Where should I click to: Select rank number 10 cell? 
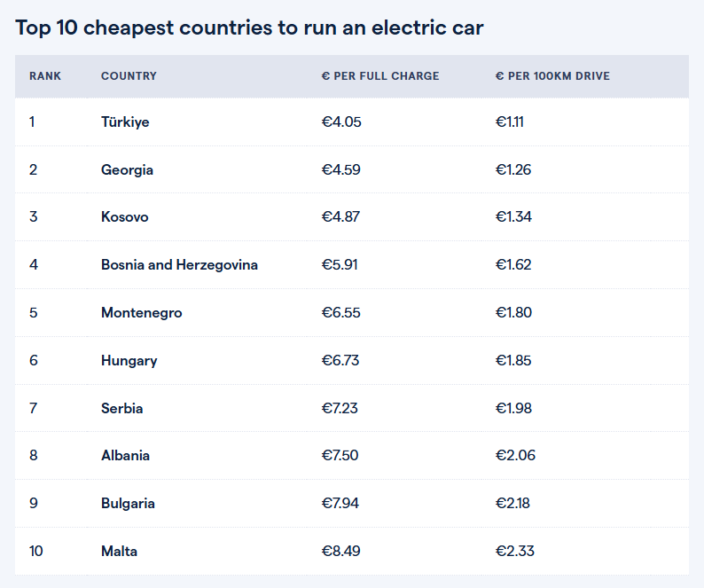36,551
